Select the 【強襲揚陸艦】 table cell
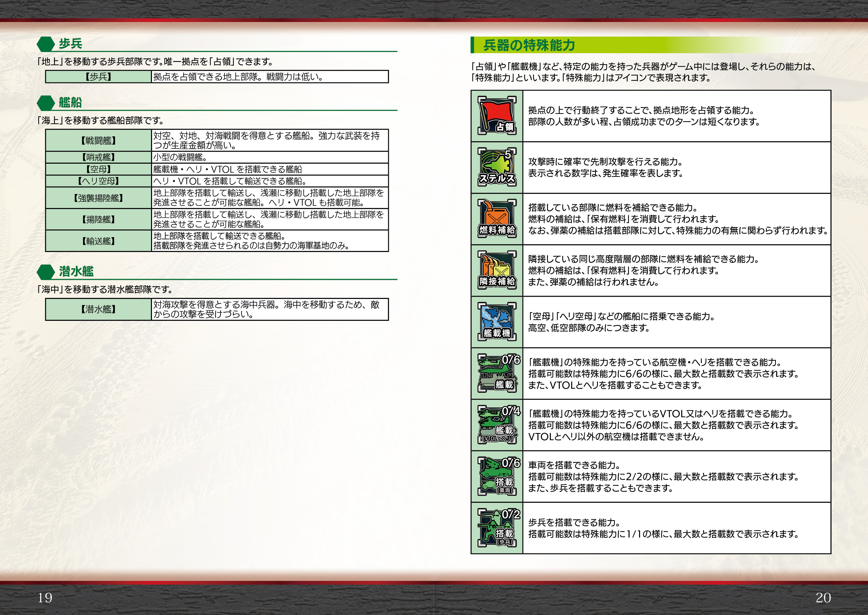The width and height of the screenshot is (868, 615). (99, 198)
